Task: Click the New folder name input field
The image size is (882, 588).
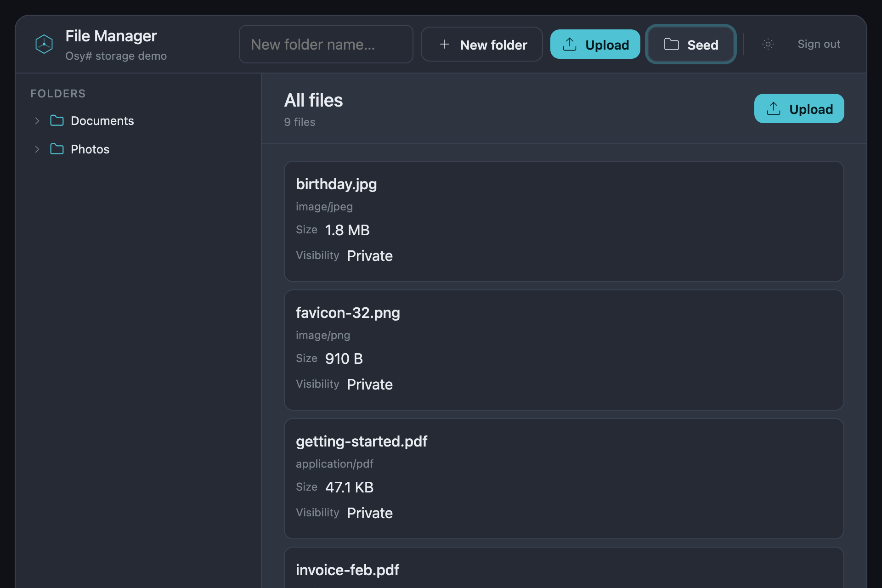Action: coord(326,44)
